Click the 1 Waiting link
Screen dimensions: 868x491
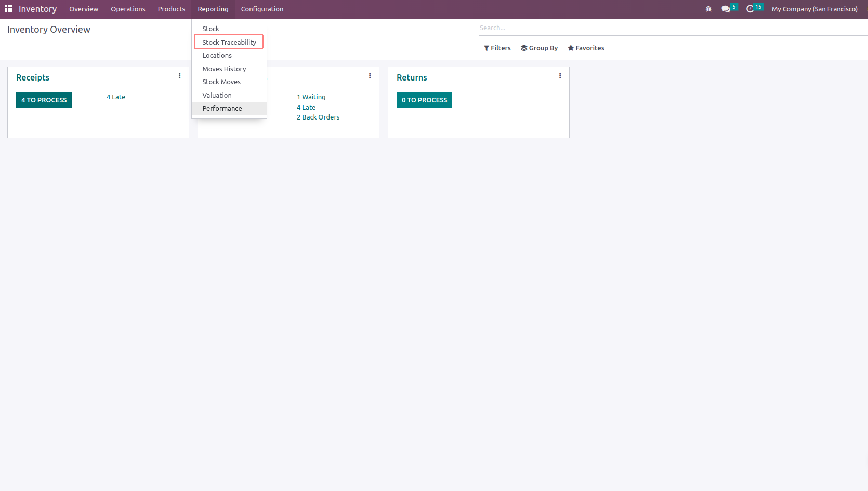[x=311, y=97]
